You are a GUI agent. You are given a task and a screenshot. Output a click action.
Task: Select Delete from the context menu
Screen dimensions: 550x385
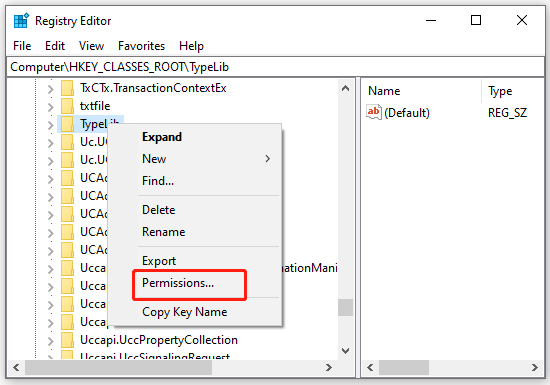coord(159,210)
